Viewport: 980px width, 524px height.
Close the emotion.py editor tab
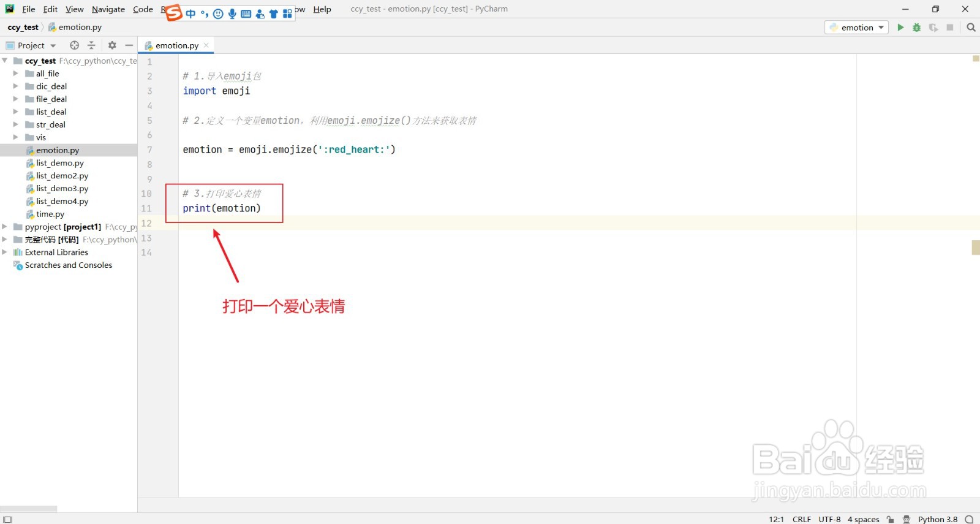click(x=206, y=45)
